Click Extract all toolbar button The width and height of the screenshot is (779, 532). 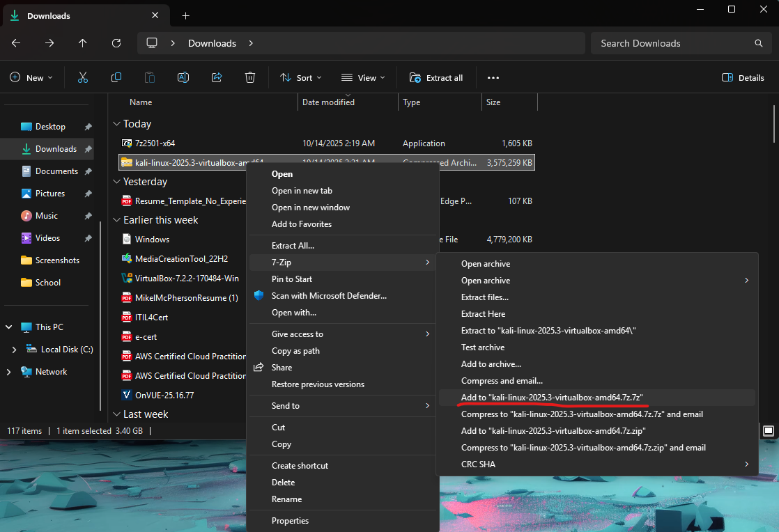[436, 77]
